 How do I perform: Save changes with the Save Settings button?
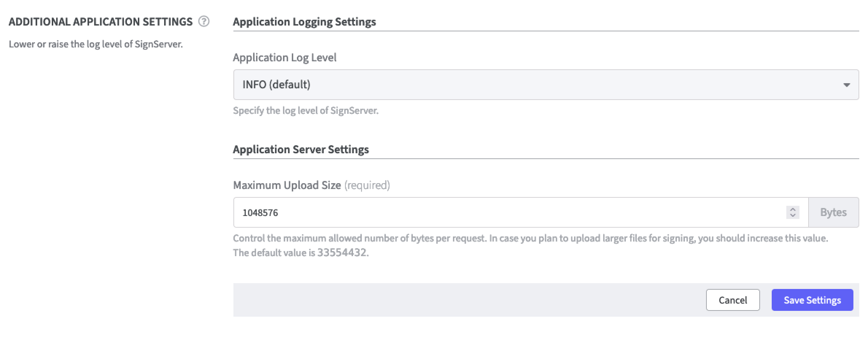[812, 300]
